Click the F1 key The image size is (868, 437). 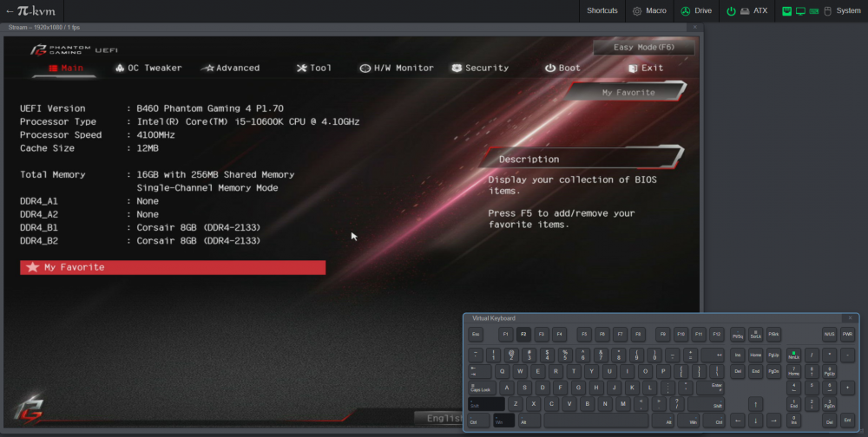coord(505,334)
